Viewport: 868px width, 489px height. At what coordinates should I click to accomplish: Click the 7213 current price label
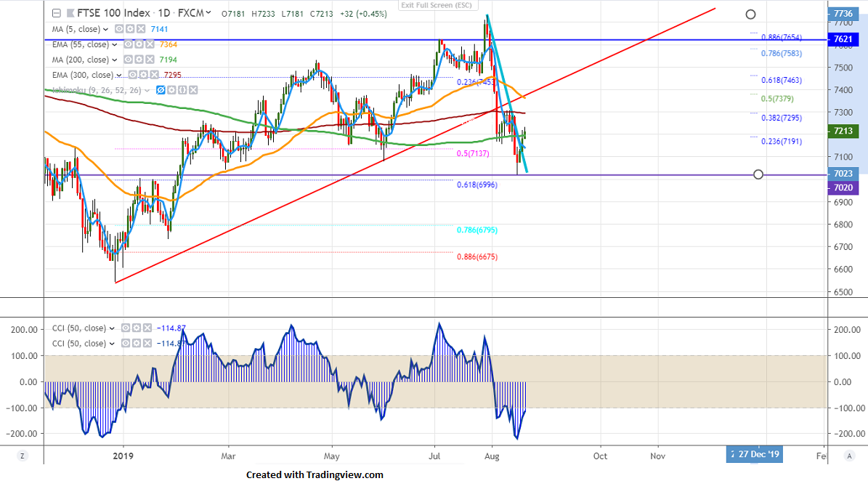pyautogui.click(x=843, y=131)
